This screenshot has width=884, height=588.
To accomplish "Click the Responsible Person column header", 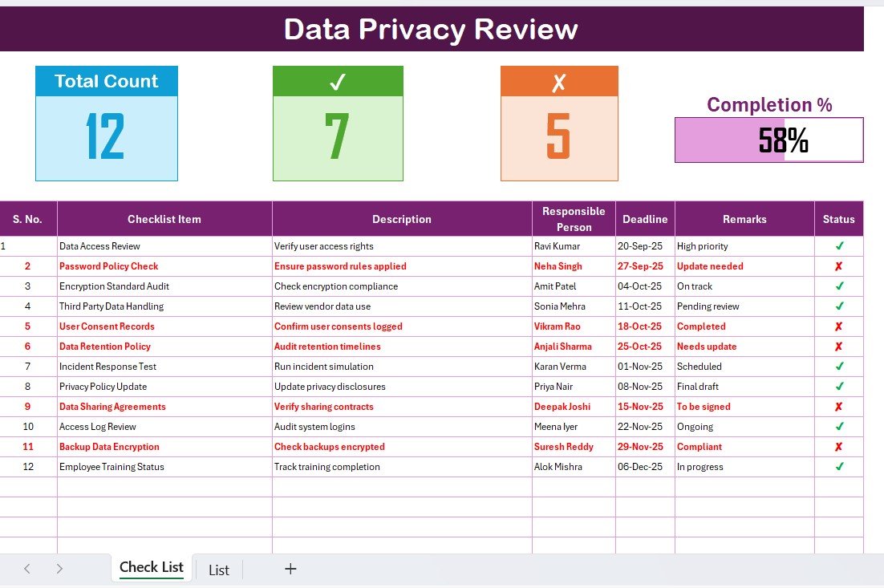I will pos(574,219).
